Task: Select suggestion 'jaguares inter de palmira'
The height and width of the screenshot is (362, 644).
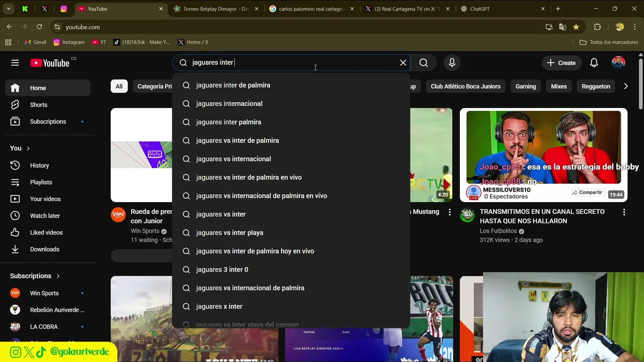Action: [291, 85]
